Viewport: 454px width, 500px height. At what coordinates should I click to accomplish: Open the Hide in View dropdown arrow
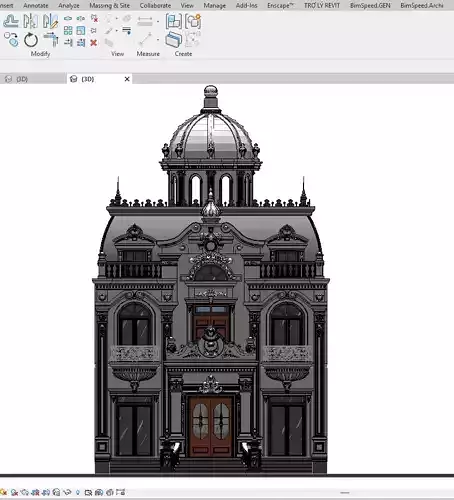(x=117, y=18)
